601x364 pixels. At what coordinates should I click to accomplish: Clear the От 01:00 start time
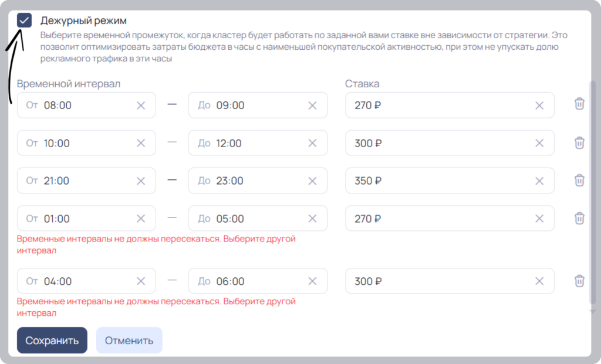click(x=141, y=219)
